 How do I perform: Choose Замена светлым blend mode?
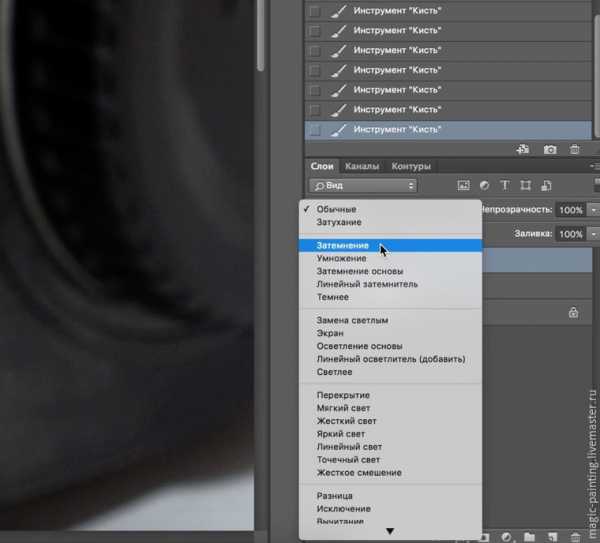click(x=390, y=320)
